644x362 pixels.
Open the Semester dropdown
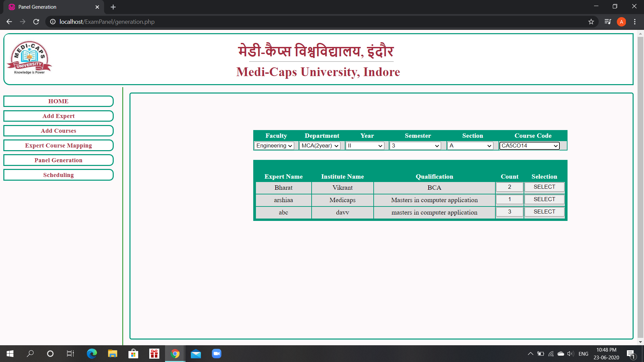415,146
